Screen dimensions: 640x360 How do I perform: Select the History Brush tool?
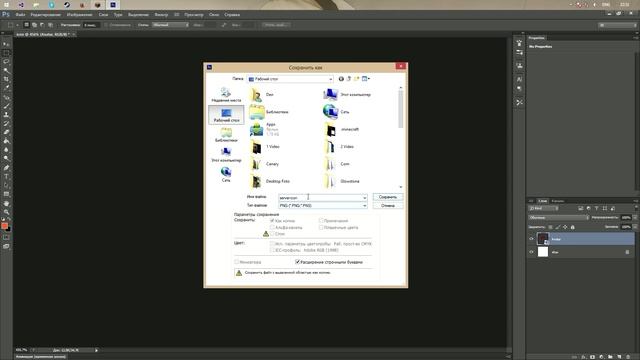pos(6,124)
